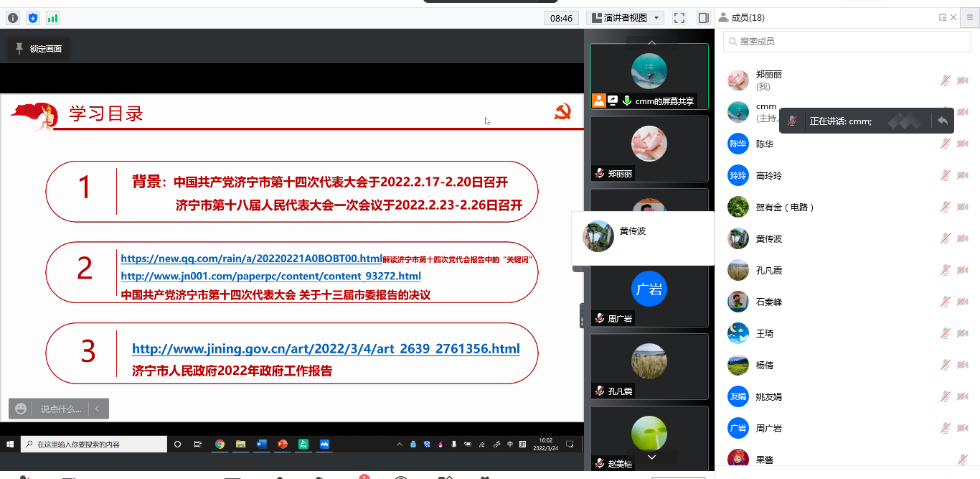Toggle 郑丽丽's microphone in member list
This screenshot has height=479, width=980.
click(946, 80)
